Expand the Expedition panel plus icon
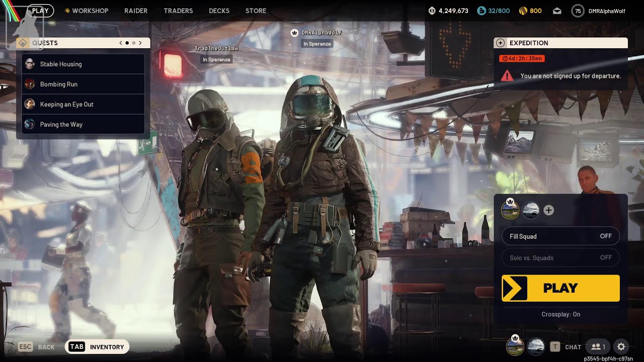644x362 pixels. pyautogui.click(x=500, y=43)
